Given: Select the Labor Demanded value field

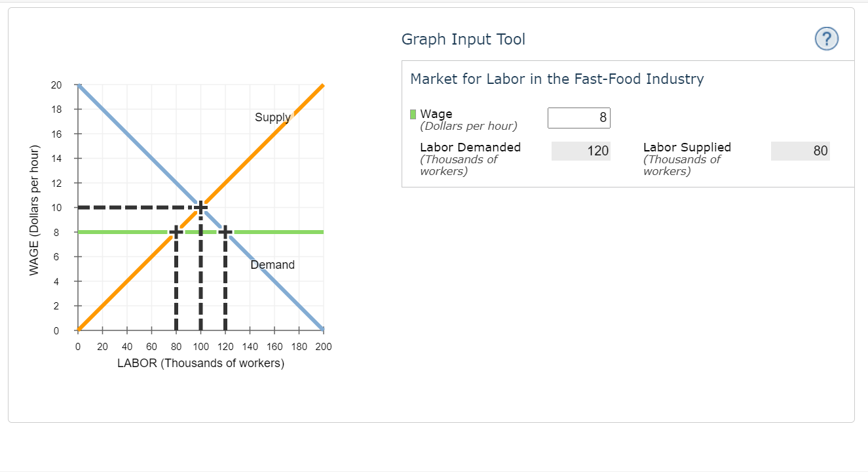Looking at the screenshot, I should pos(581,151).
